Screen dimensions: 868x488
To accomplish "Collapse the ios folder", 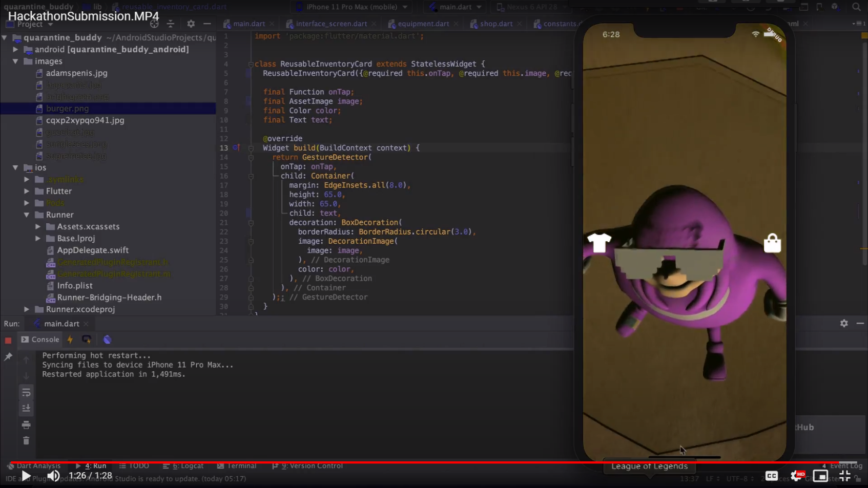I will point(15,167).
